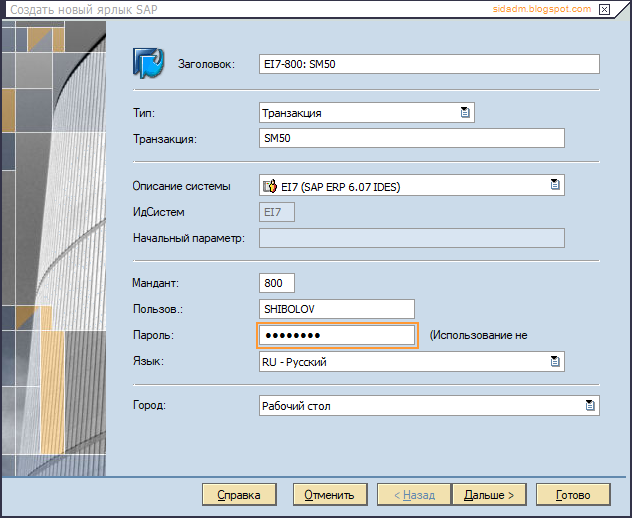Focus the Пользов. field with SHIBOLOV
The height and width of the screenshot is (518, 632).
tap(337, 309)
